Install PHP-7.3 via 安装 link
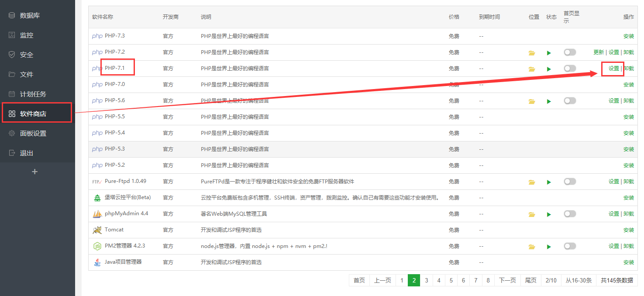Image resolution: width=644 pixels, height=296 pixels. pyautogui.click(x=628, y=36)
